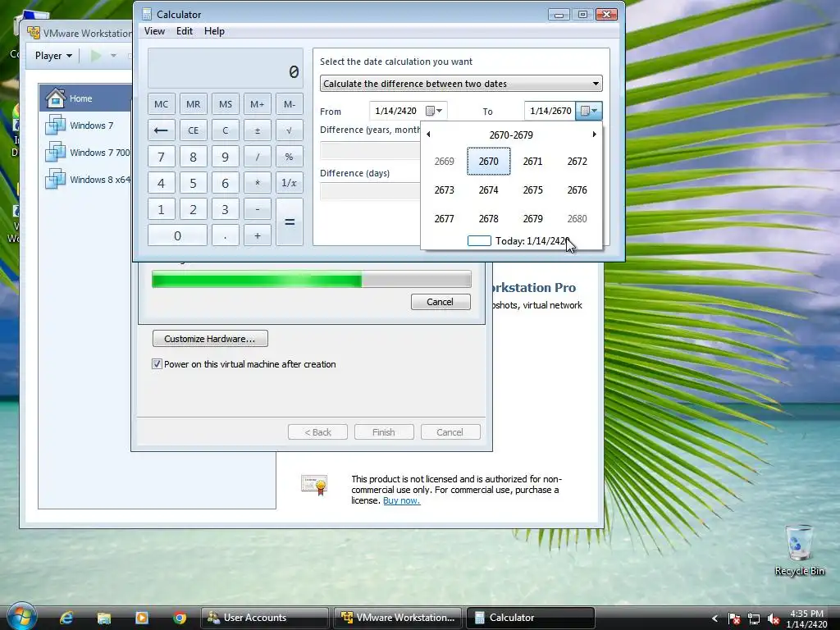Click the square root button in Calculator

click(290, 130)
